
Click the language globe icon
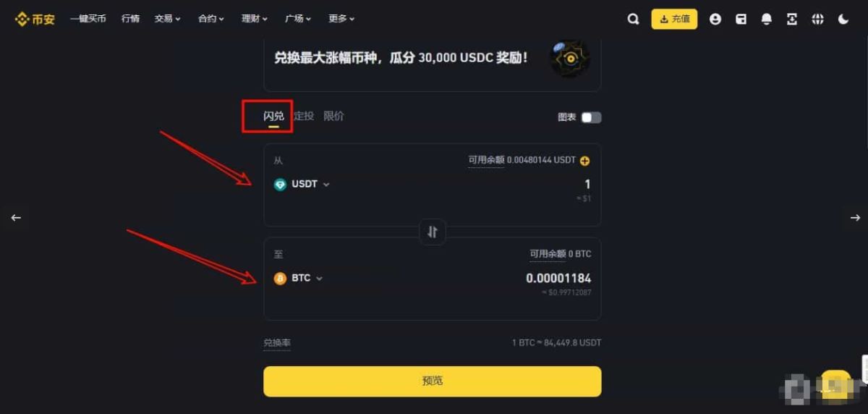point(817,20)
